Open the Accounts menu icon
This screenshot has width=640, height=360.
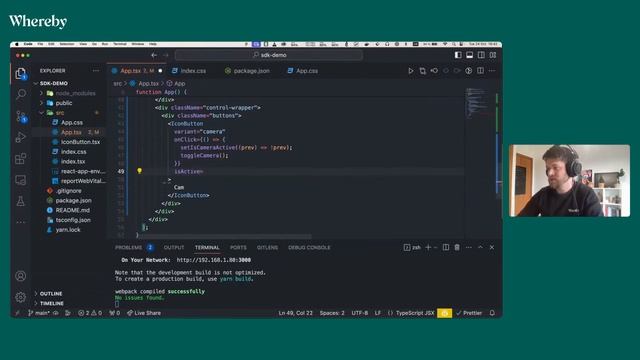(20, 276)
